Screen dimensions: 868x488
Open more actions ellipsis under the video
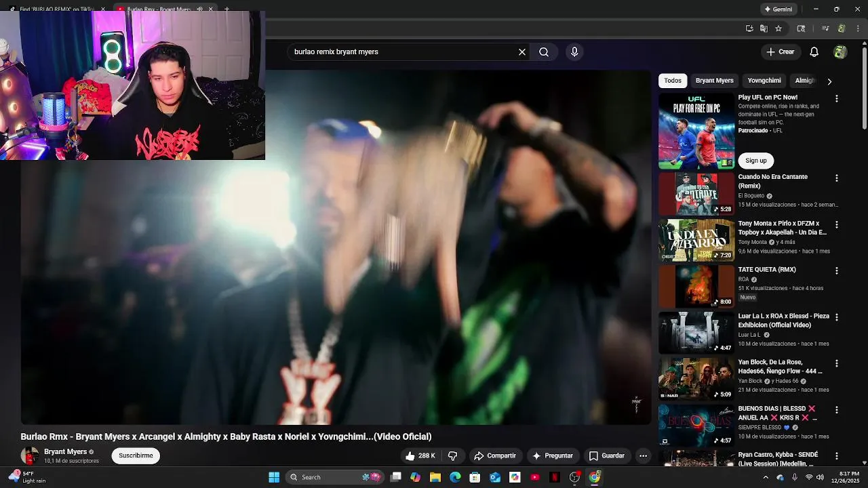coord(643,455)
